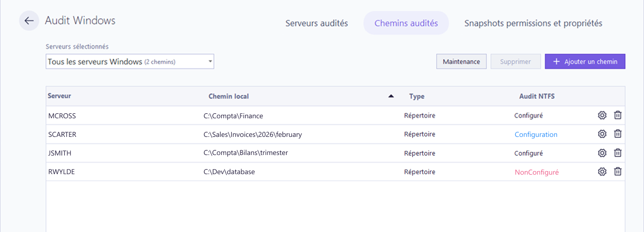
Task: Open settings gear for SCARTER row
Action: pos(602,134)
